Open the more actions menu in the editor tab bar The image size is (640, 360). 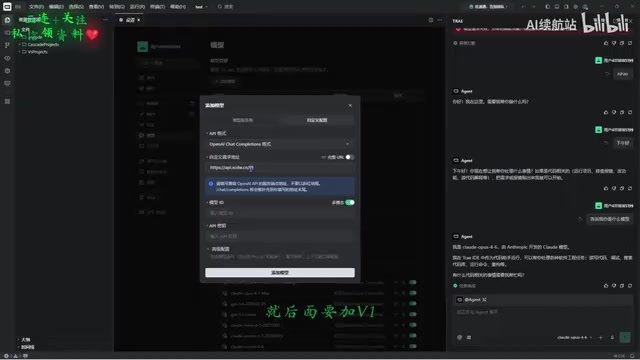point(440,20)
